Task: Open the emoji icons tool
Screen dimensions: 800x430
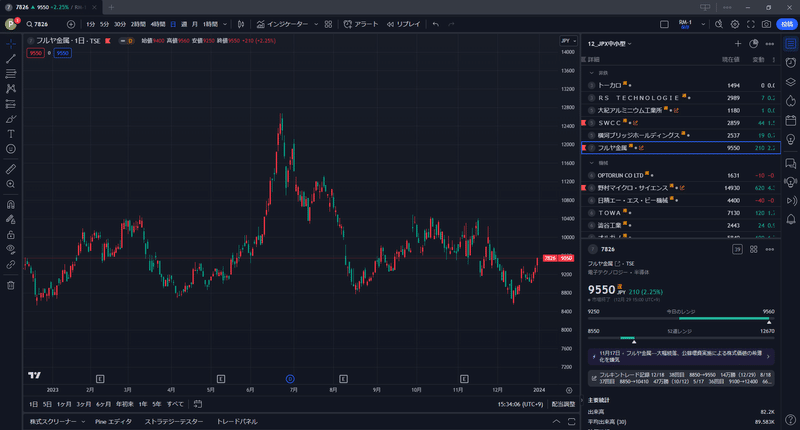Action: tap(11, 149)
